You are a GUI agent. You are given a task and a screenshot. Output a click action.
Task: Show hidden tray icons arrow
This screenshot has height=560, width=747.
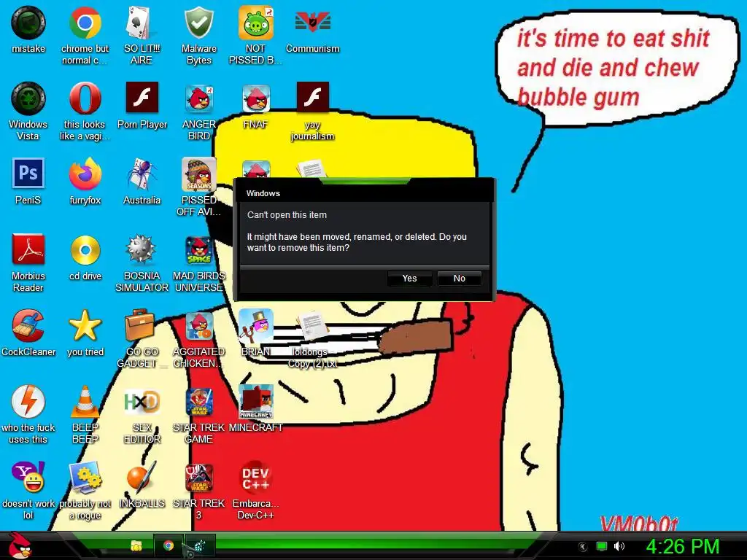point(583,547)
